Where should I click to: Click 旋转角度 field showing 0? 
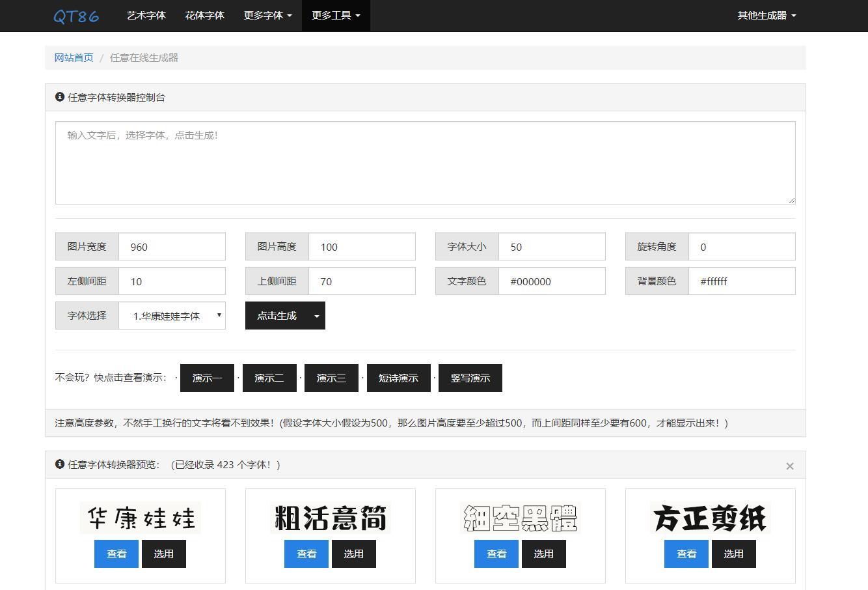742,247
